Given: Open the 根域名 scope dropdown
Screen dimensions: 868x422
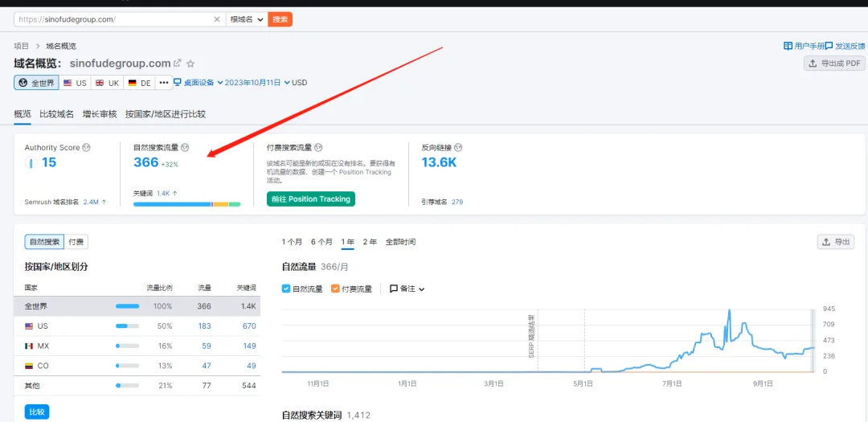Looking at the screenshot, I should pyautogui.click(x=247, y=19).
